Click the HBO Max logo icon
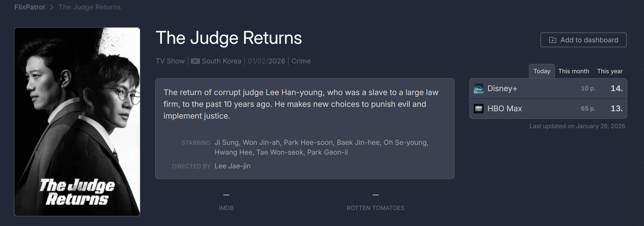 pos(478,108)
